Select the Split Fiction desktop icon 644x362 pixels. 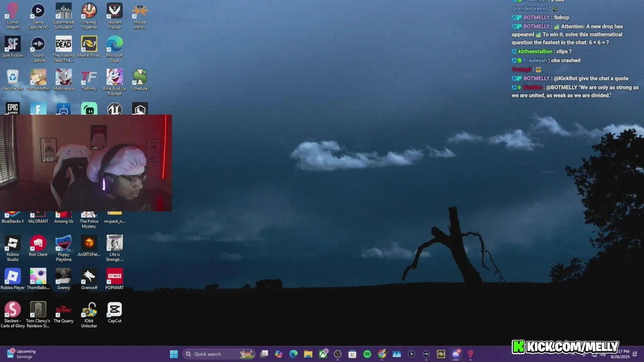(13, 47)
